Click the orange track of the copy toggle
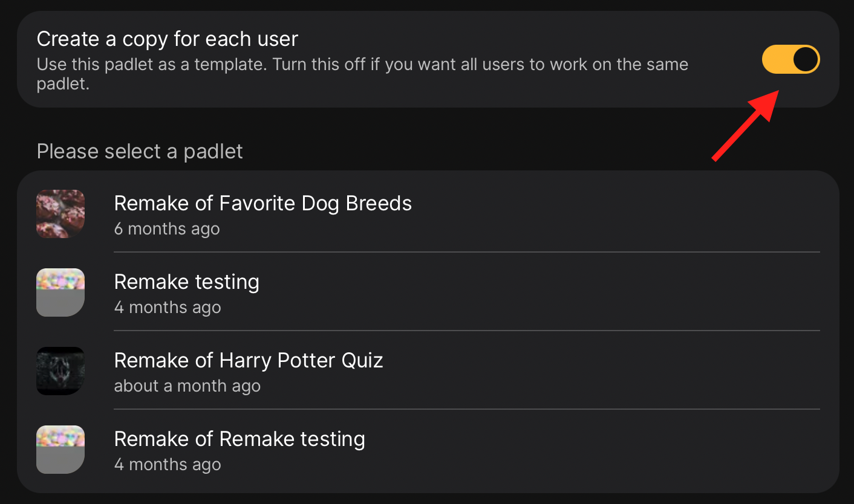Viewport: 854px width, 504px height. (x=777, y=59)
